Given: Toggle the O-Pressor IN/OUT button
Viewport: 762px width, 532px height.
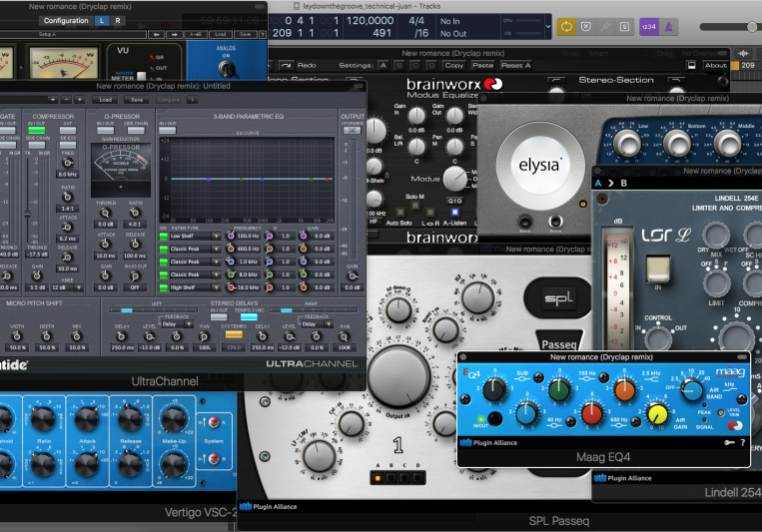Looking at the screenshot, I should click(x=106, y=130).
